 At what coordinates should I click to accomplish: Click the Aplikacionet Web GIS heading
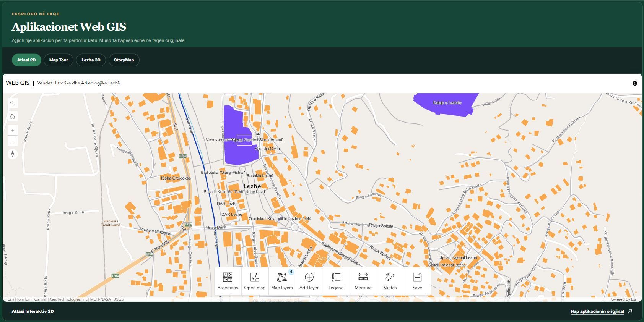(69, 27)
